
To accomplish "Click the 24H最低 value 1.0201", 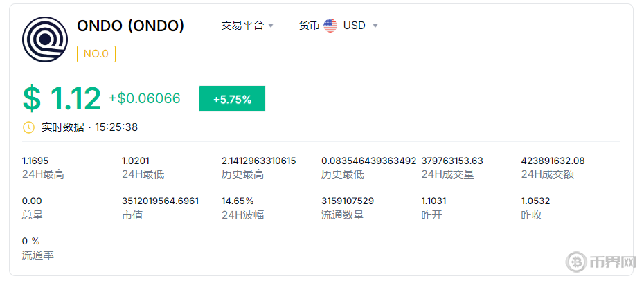I will tap(136, 161).
